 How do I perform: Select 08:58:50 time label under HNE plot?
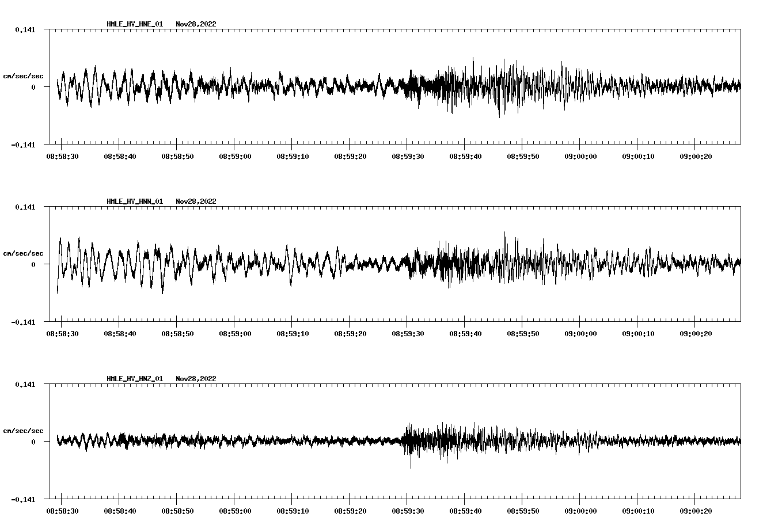(x=177, y=156)
